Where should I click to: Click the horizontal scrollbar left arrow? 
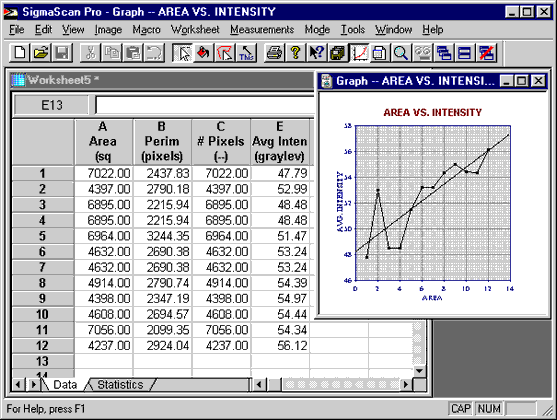click(259, 384)
